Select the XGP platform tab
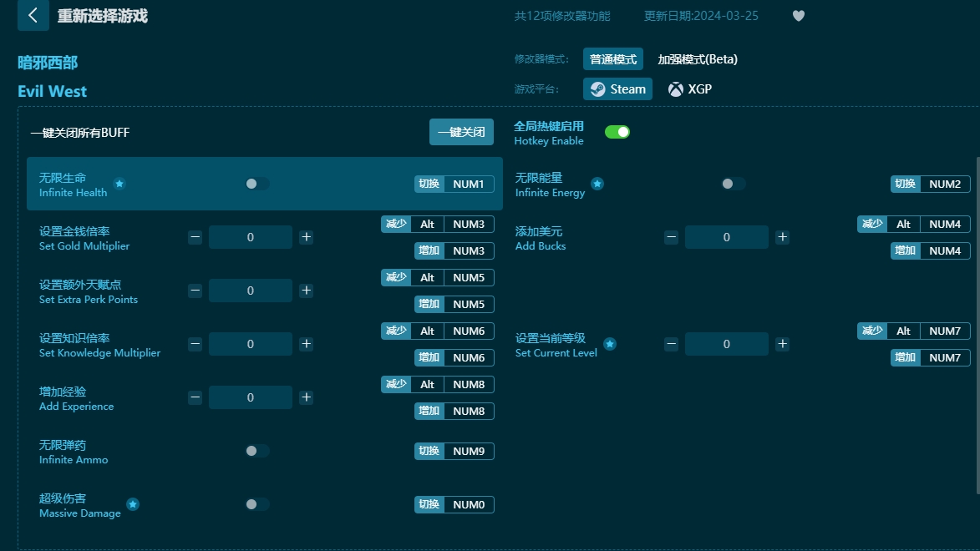This screenshot has height=551, width=980. pos(690,89)
